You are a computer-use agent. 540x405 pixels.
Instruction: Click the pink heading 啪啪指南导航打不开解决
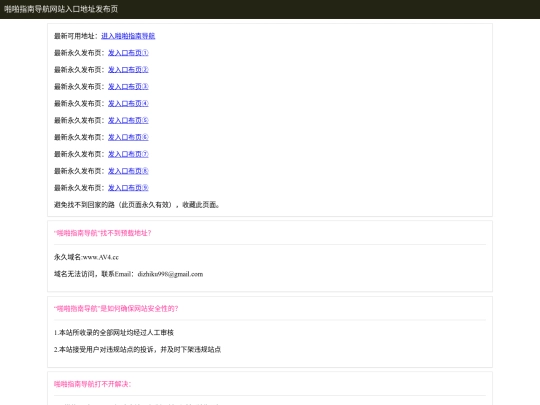pos(92,384)
